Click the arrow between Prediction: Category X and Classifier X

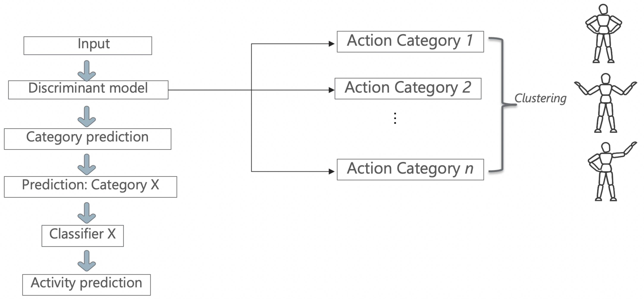[87, 213]
